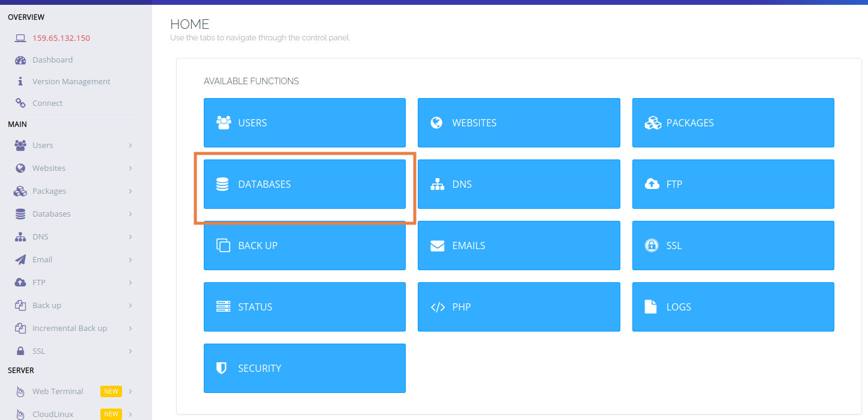This screenshot has height=420, width=868.
Task: Click the Packages tile
Action: [733, 123]
